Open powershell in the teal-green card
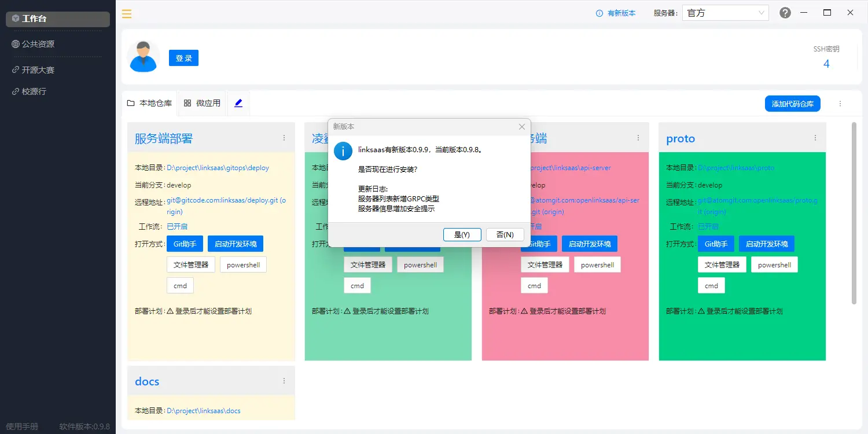868x434 pixels. pos(420,264)
